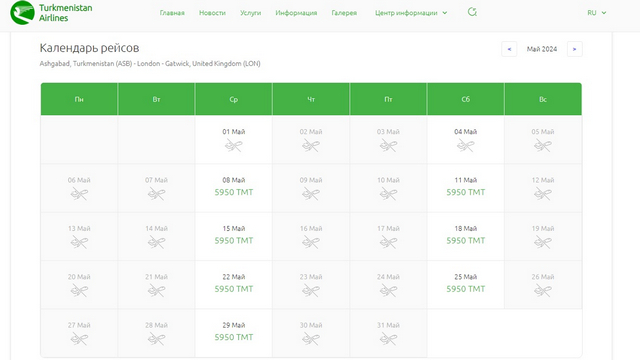This screenshot has width=640, height=360.
Task: Select 08 Май flight for 5950 TMT
Action: pyautogui.click(x=233, y=188)
